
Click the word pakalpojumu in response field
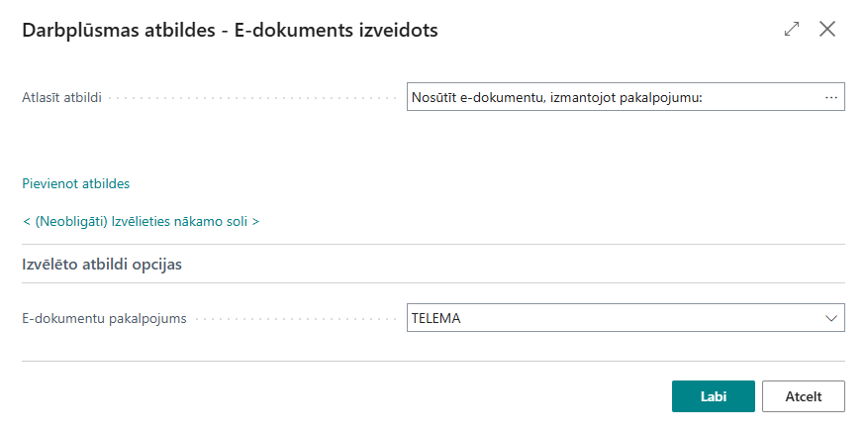[x=661, y=97]
